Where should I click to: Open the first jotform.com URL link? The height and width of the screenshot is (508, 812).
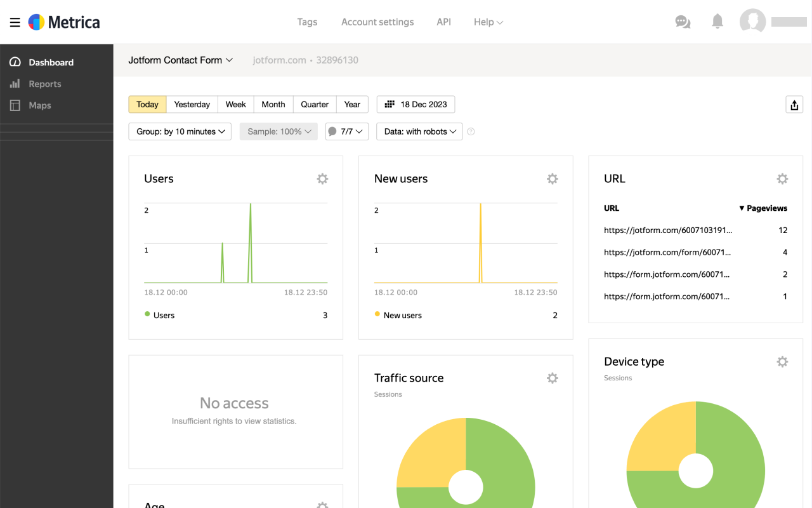pyautogui.click(x=668, y=230)
